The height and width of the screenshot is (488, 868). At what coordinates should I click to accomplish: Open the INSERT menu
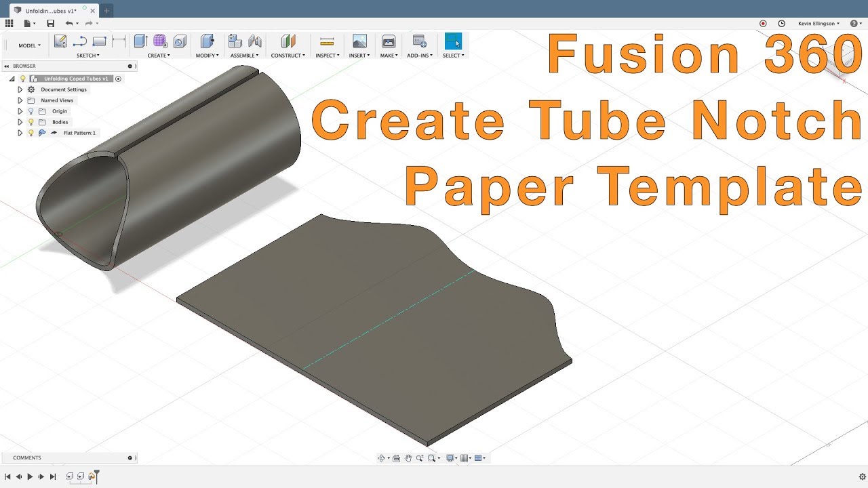pos(359,56)
